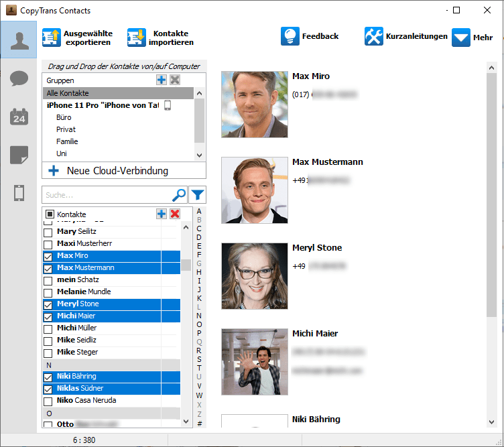This screenshot has height=447, width=504.
Task: Click the search magnifier icon
Action: (x=179, y=195)
